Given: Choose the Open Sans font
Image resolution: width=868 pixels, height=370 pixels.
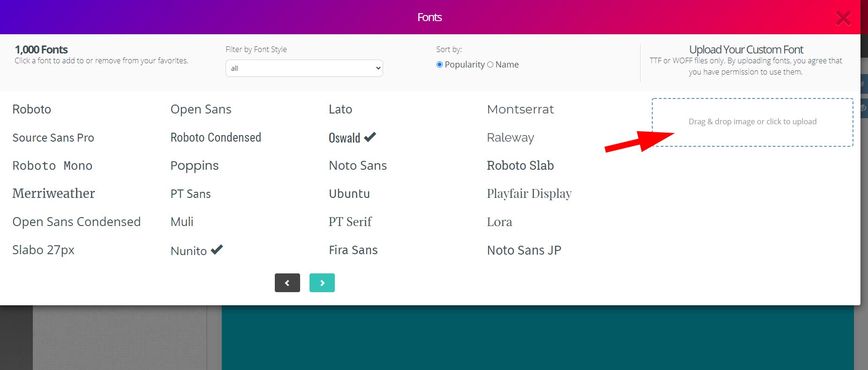Looking at the screenshot, I should (x=201, y=109).
